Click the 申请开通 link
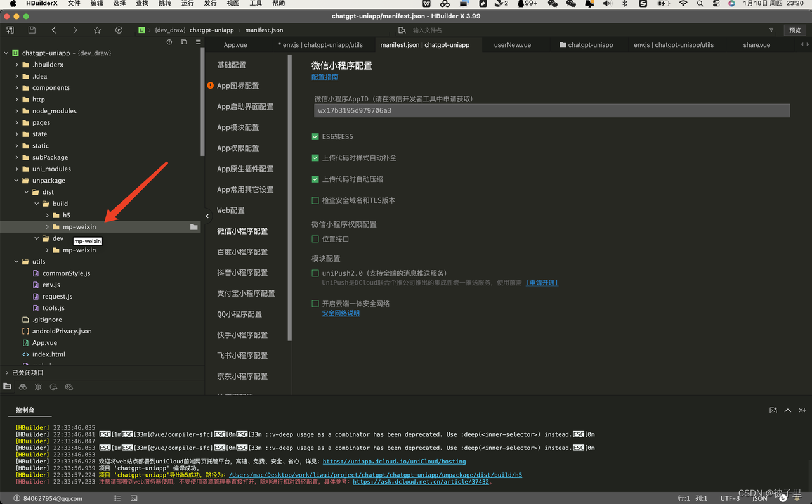Screen dimensions: 812x504 point(542,283)
